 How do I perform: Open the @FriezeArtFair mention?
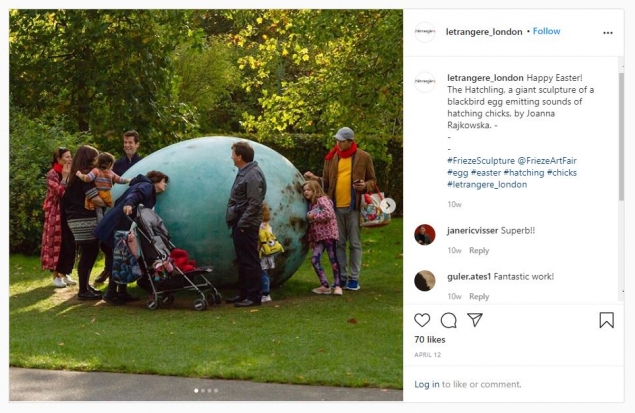(x=547, y=161)
